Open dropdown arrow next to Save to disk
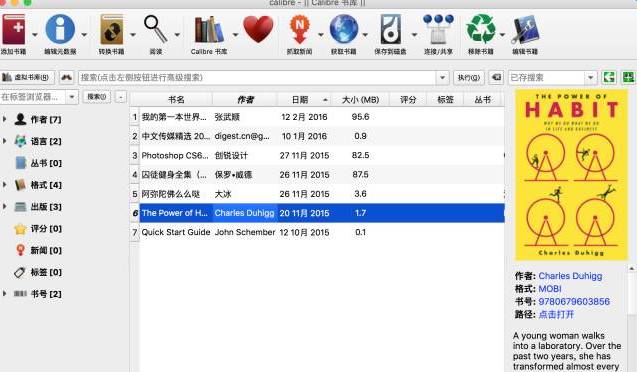The image size is (637, 372). [414, 35]
